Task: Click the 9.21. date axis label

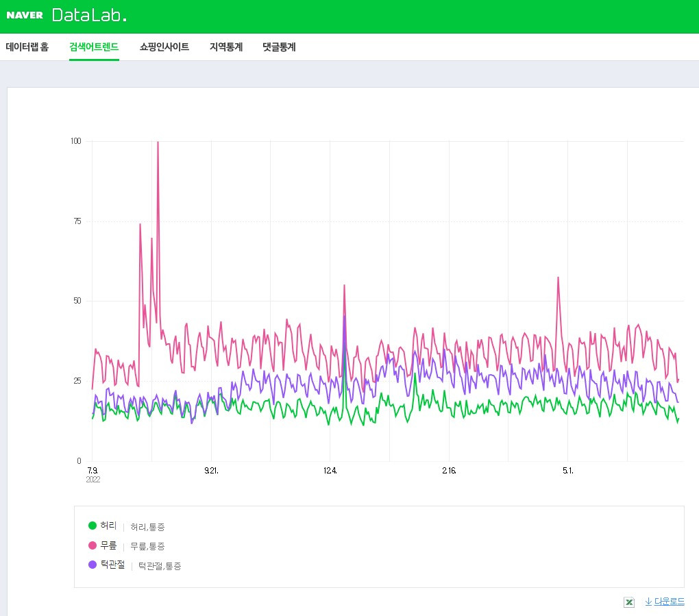Action: [x=211, y=471]
